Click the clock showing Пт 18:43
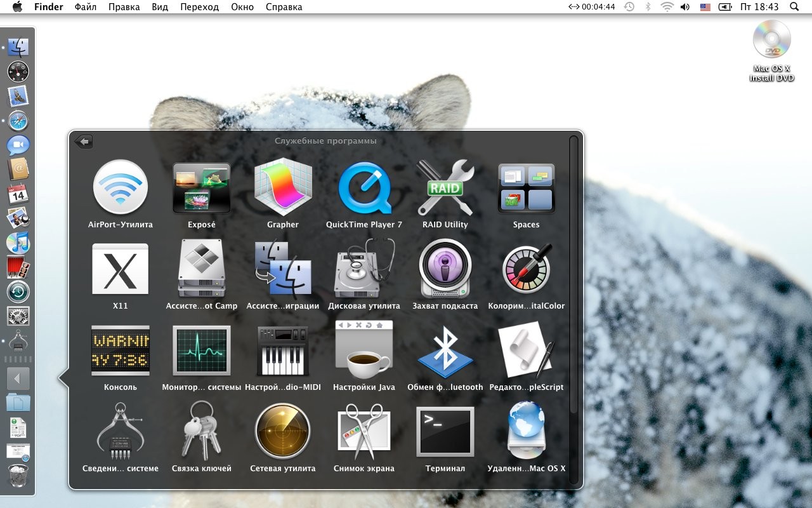This screenshot has height=508, width=812. click(759, 7)
